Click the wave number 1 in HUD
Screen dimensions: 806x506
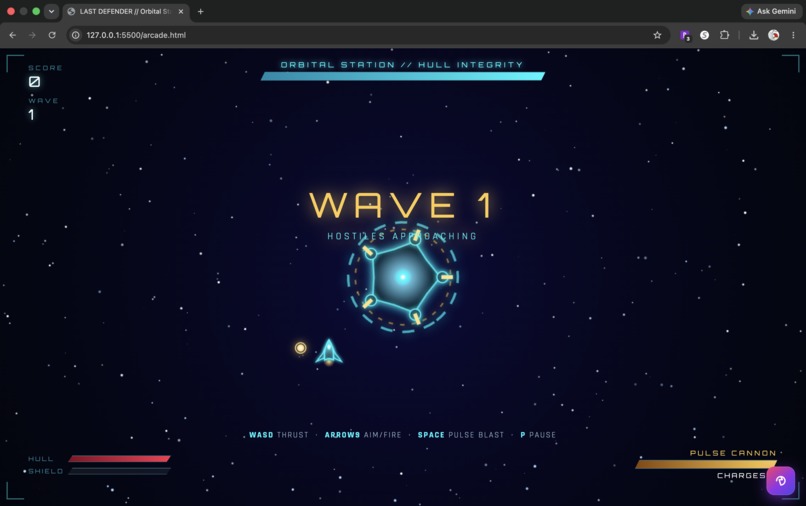click(31, 115)
